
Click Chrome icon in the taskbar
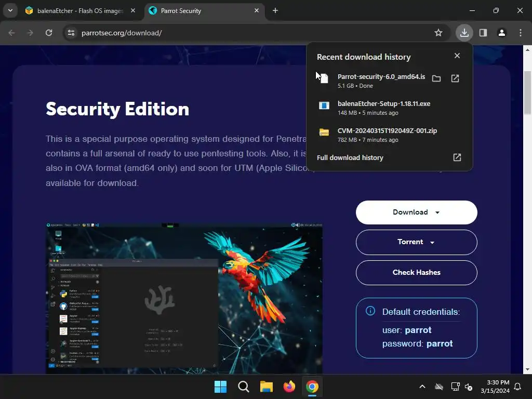pyautogui.click(x=312, y=387)
